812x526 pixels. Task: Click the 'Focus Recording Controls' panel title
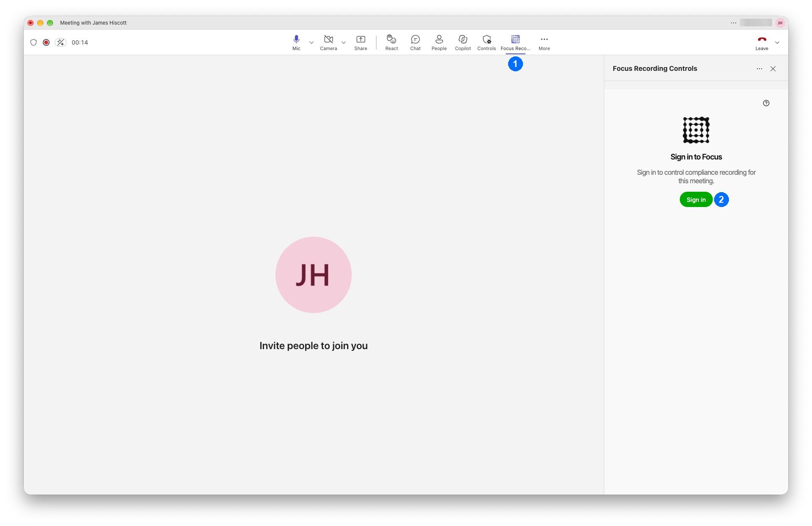655,69
